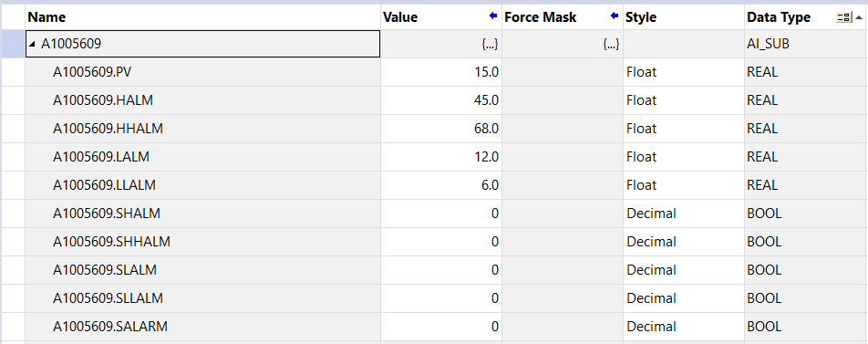Click the A1005609.SALARM tag name
This screenshot has width=868, height=344.
(110, 327)
